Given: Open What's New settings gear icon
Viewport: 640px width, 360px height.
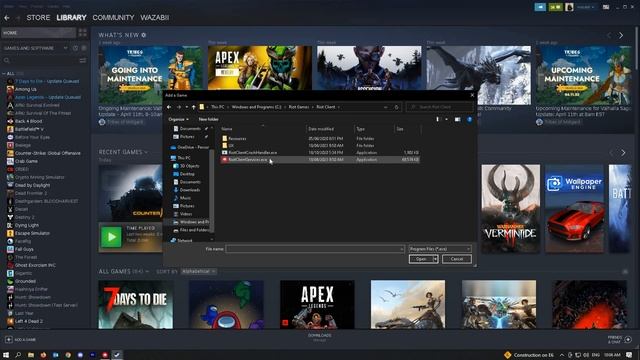Looking at the screenshot, I should (144, 35).
